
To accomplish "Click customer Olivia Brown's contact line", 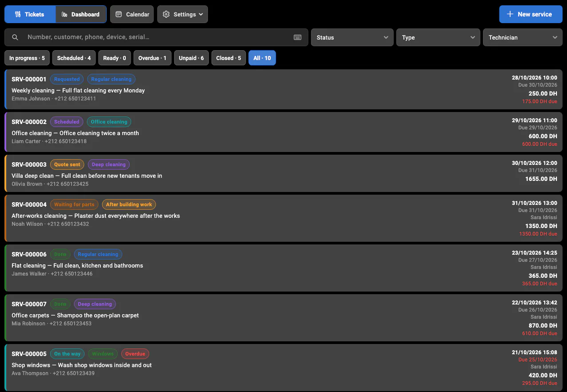I will click(x=50, y=184).
